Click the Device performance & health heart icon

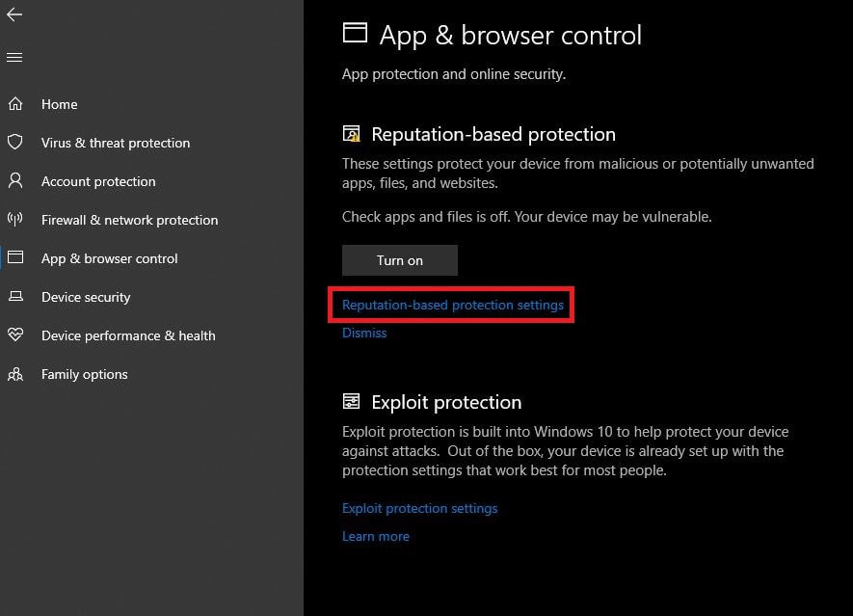[x=14, y=335]
